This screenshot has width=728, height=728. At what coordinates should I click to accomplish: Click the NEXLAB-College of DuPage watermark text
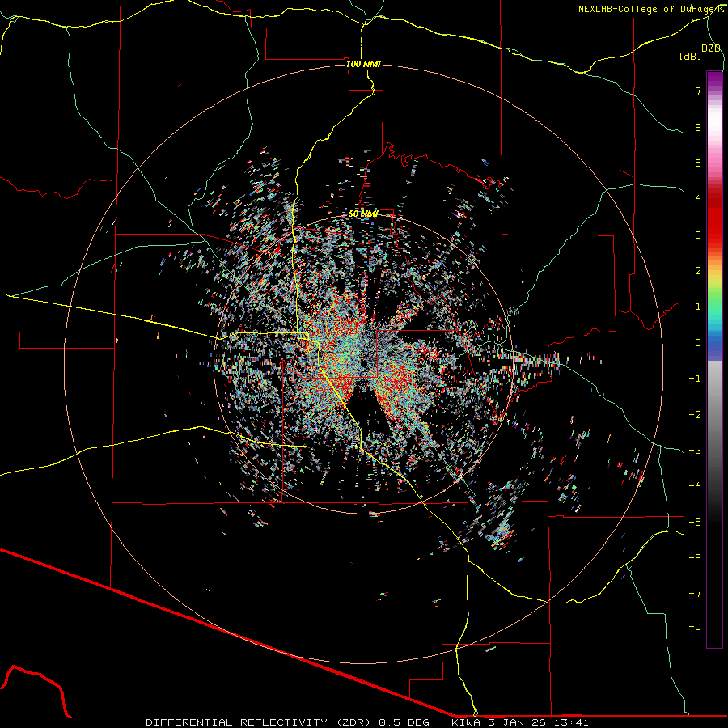click(650, 9)
